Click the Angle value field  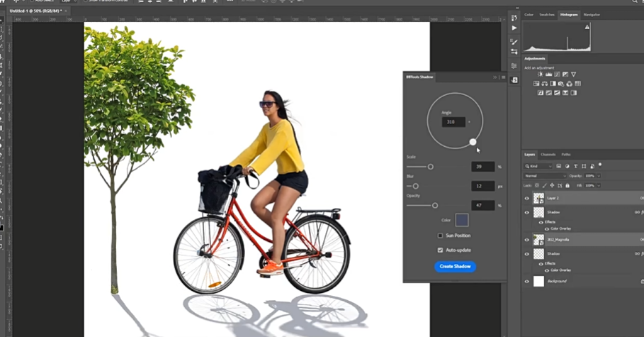click(x=453, y=122)
